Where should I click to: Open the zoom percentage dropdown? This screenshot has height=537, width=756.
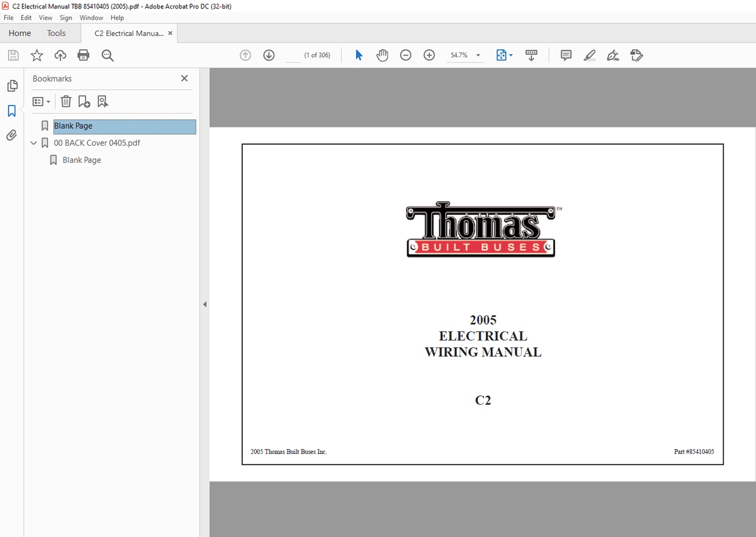(478, 55)
